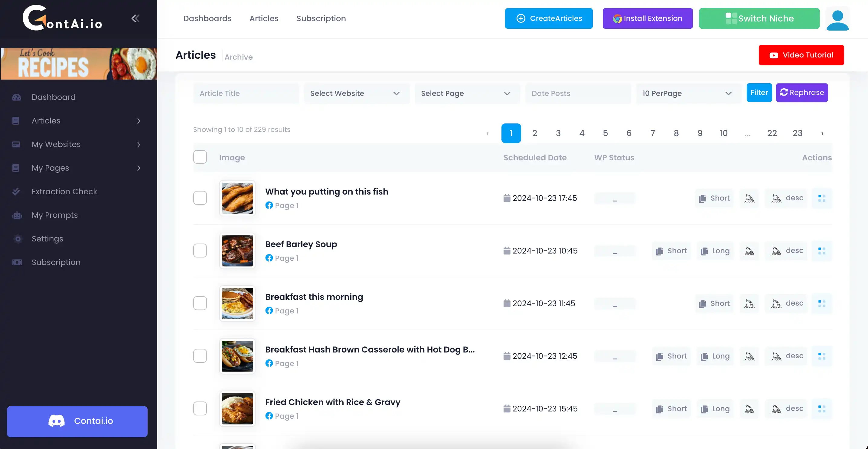
Task: Click the Article Title search field
Action: click(x=246, y=93)
